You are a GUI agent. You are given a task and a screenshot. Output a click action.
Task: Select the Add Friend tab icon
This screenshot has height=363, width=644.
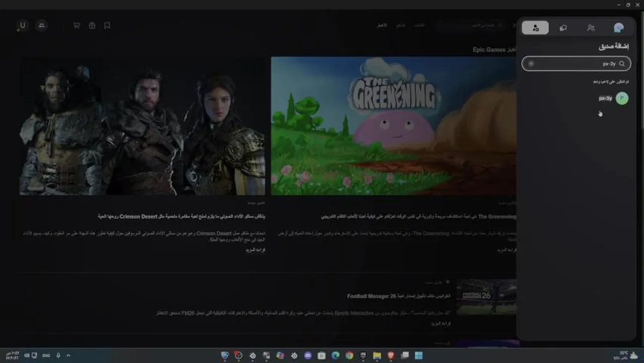tap(535, 28)
